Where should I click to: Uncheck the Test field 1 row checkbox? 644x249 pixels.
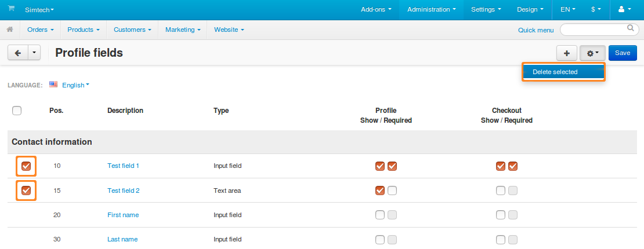coord(26,166)
